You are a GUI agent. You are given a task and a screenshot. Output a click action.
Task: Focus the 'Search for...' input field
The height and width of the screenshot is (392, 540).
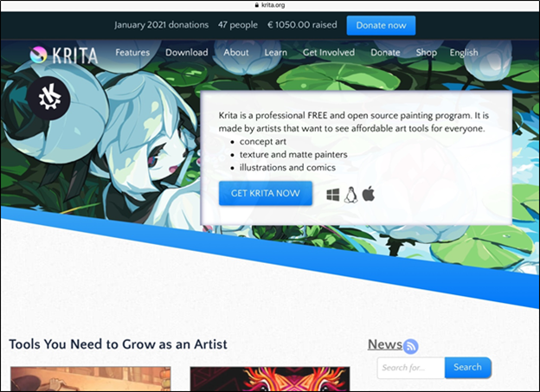point(411,368)
